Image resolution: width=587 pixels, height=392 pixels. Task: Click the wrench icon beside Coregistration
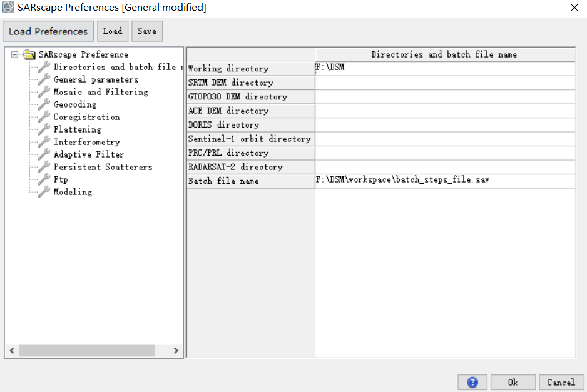[x=44, y=116]
